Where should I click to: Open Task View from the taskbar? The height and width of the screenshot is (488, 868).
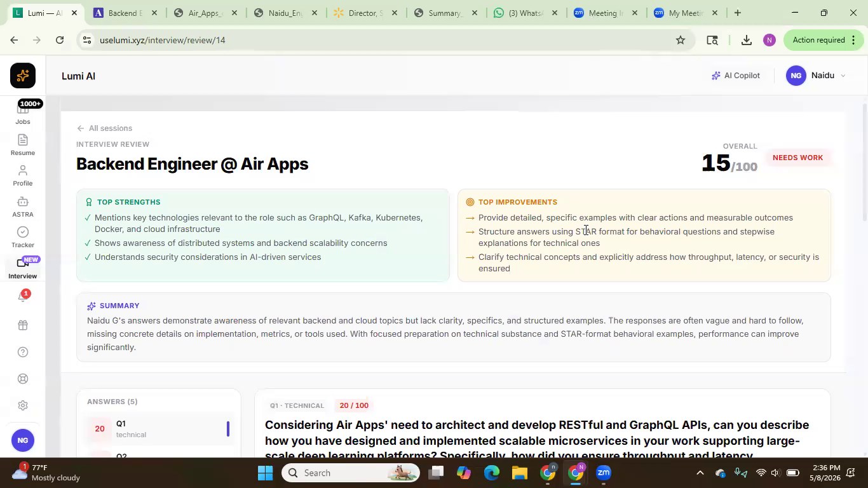point(436,473)
